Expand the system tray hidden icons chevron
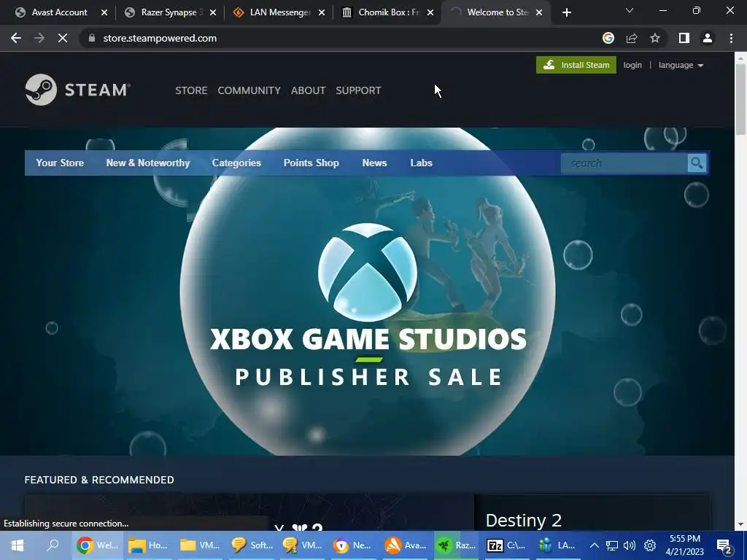The width and height of the screenshot is (747, 560). tap(594, 545)
